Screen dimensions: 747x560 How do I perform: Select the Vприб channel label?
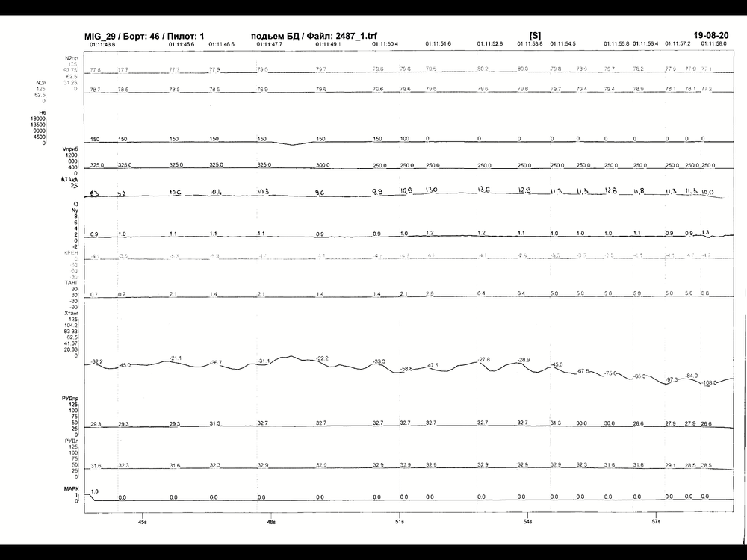pos(70,149)
